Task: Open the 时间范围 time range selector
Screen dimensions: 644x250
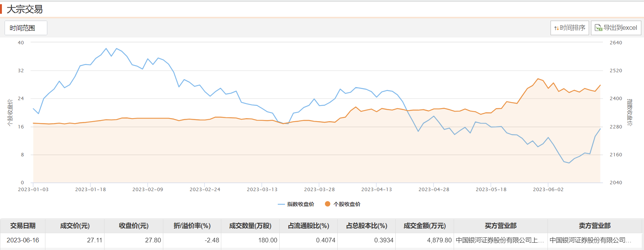Action: pos(26,28)
